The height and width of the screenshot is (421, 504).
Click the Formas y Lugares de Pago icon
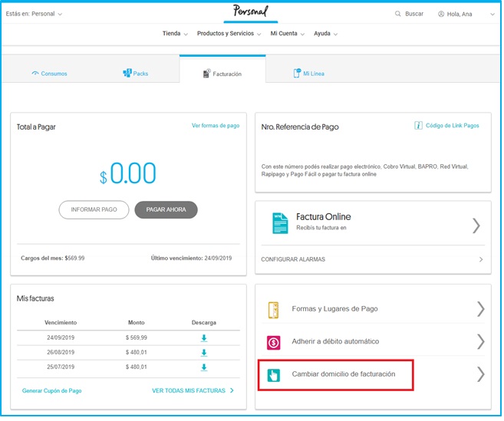[x=275, y=311]
